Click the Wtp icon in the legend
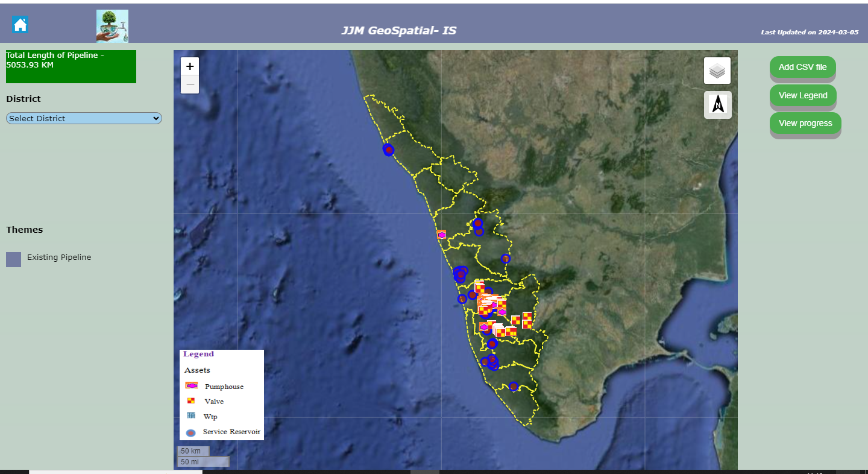The height and width of the screenshot is (474, 868). (x=191, y=416)
